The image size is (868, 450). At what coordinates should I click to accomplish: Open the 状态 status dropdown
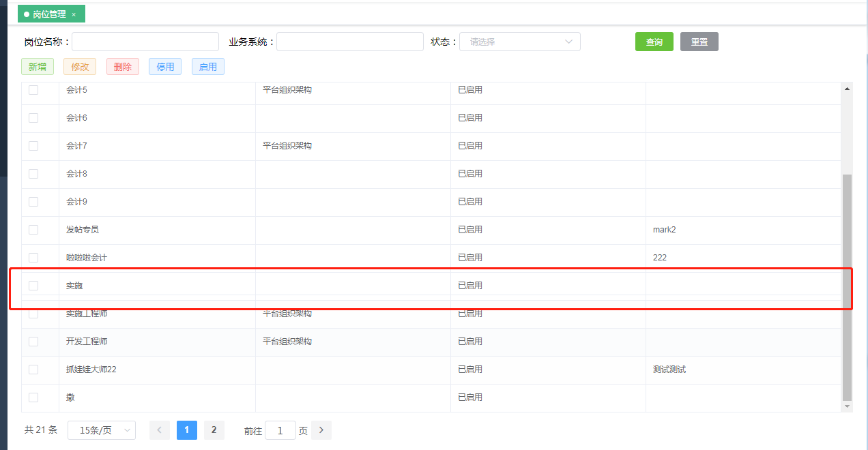(x=519, y=42)
